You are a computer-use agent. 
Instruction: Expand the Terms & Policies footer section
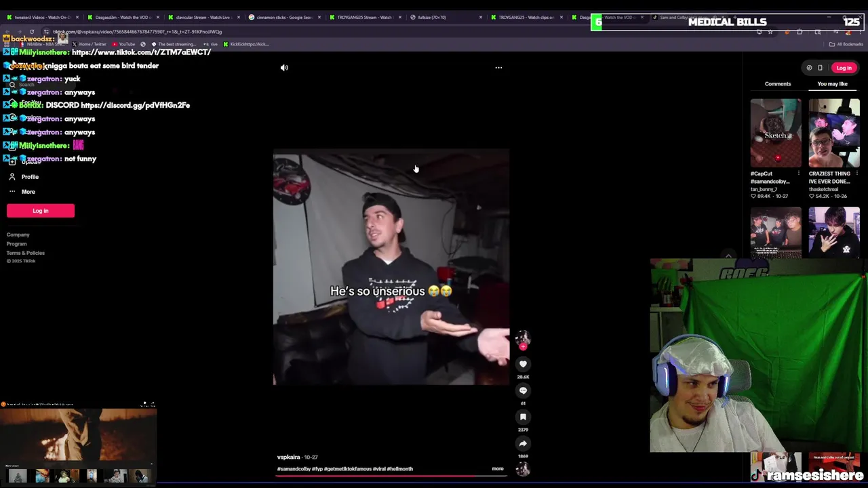pos(26,253)
